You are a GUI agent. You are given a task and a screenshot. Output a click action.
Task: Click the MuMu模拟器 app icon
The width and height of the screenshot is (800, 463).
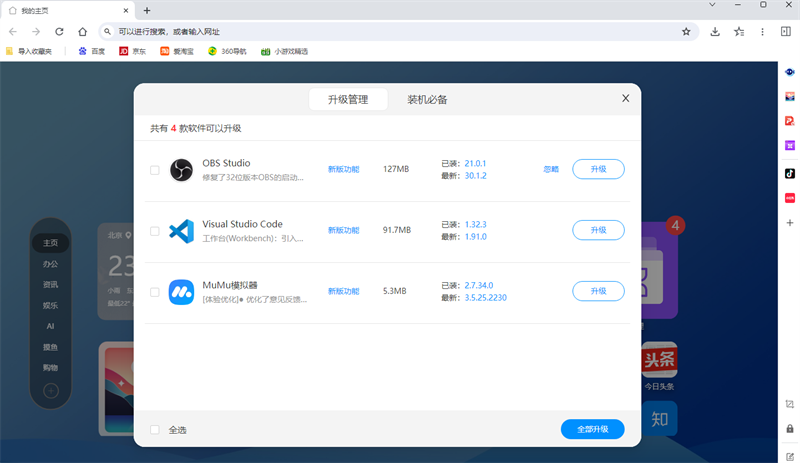(181, 292)
